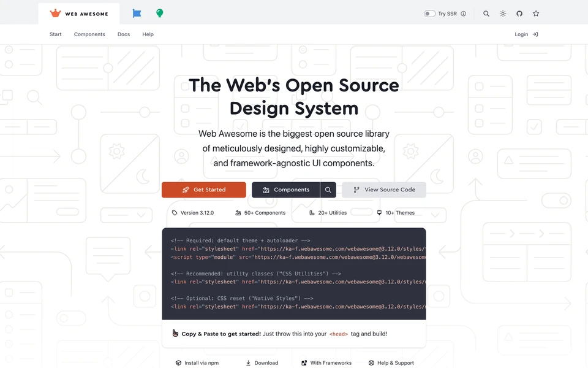Viewport: 588px width, 368px height.
Task: Click the 10+ Themes link
Action: 396,213
